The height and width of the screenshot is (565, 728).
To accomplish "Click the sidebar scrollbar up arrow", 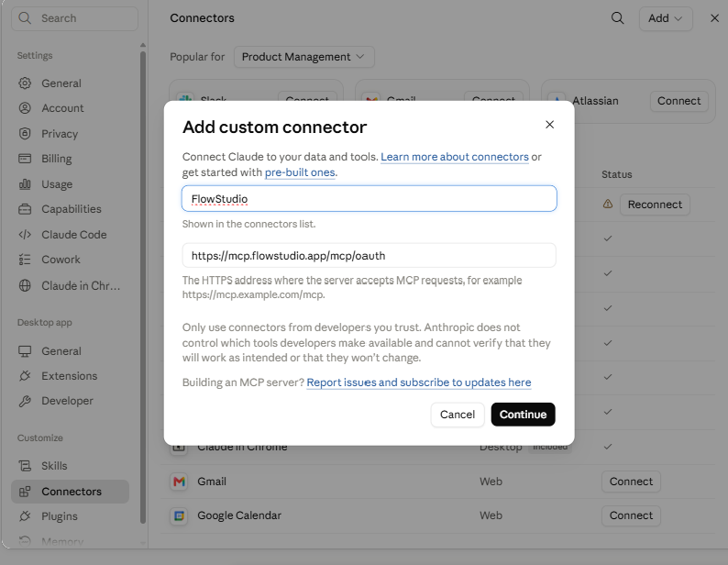I will point(143,45).
